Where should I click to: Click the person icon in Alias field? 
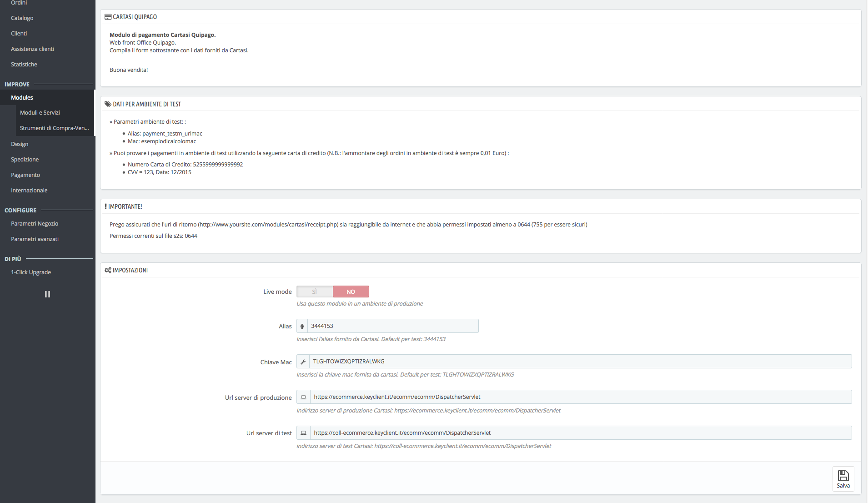coord(302,326)
